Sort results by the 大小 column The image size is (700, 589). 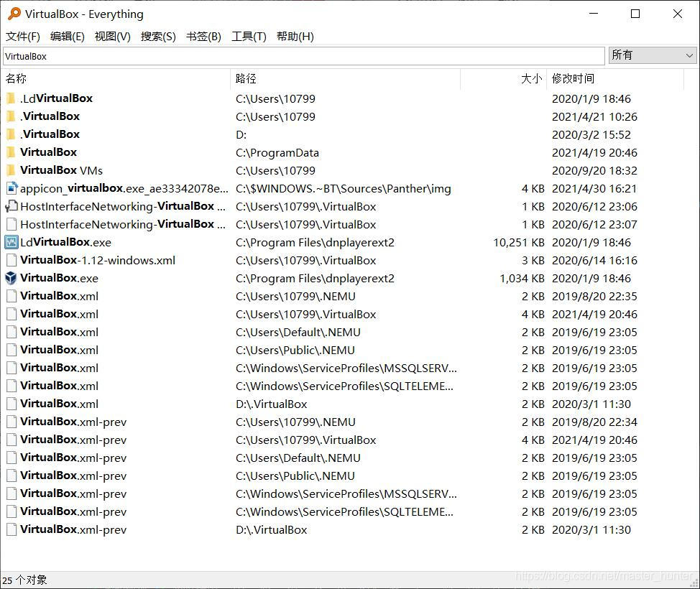click(530, 78)
